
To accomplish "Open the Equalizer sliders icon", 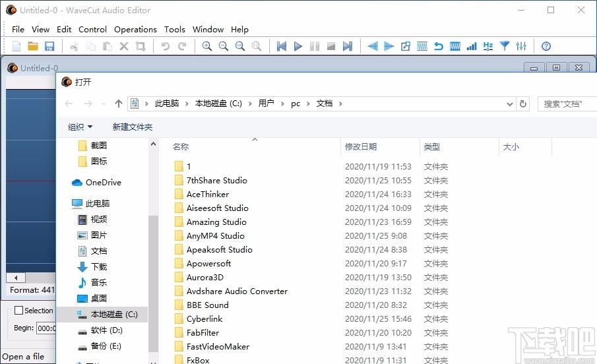I will click(x=521, y=46).
